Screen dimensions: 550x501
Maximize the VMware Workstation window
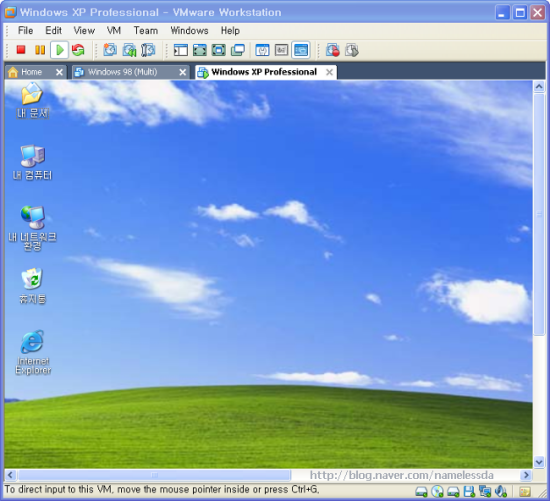520,13
